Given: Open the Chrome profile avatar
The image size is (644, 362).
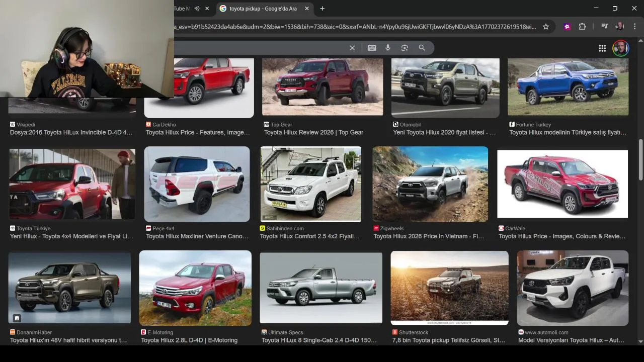Looking at the screenshot, I should [619, 27].
